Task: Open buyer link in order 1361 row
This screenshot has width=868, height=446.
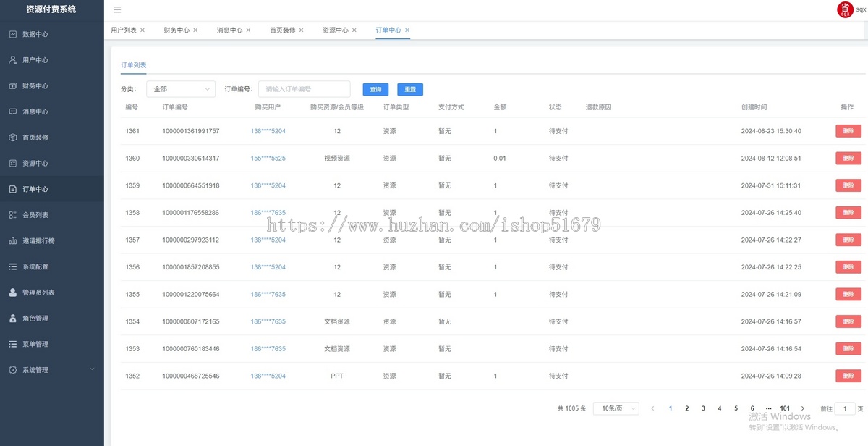Action: 268,131
